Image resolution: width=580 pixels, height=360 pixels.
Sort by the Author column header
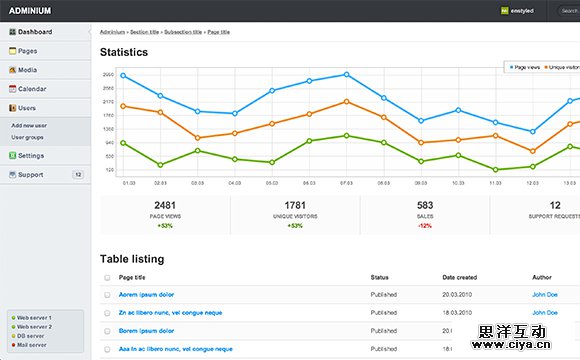coord(542,277)
